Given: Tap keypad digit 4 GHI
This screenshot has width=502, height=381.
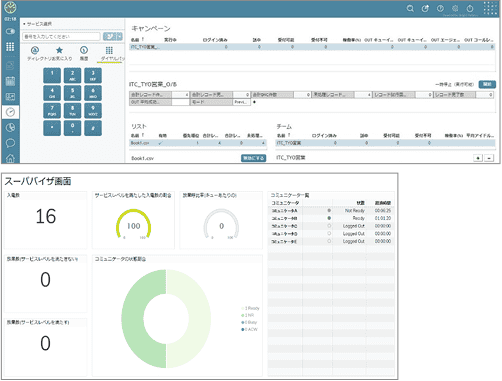Looking at the screenshot, I should [52, 93].
